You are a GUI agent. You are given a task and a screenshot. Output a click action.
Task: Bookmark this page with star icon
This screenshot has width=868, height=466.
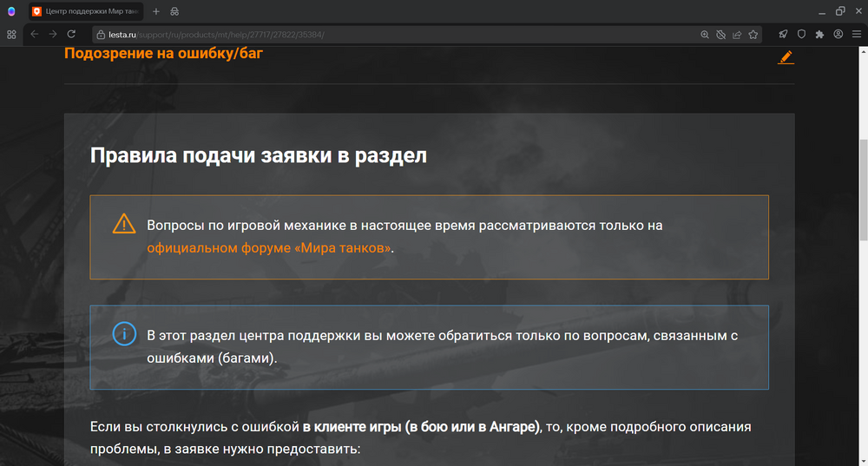coord(753,35)
